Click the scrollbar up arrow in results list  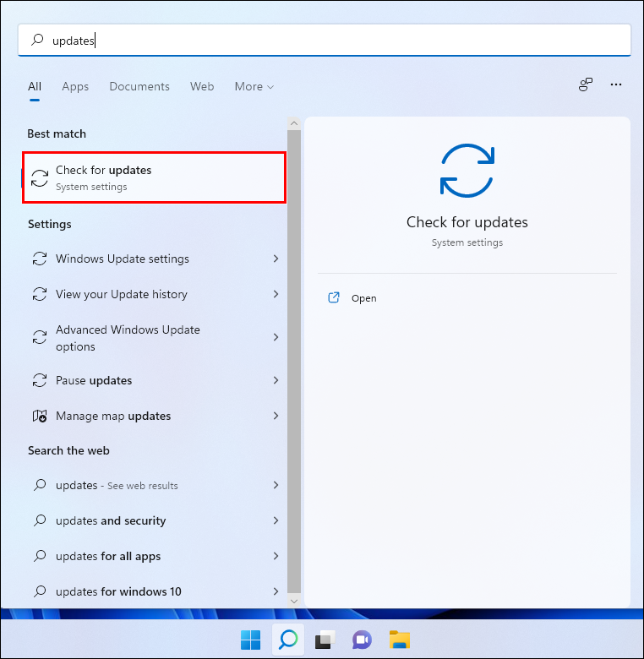pos(294,123)
